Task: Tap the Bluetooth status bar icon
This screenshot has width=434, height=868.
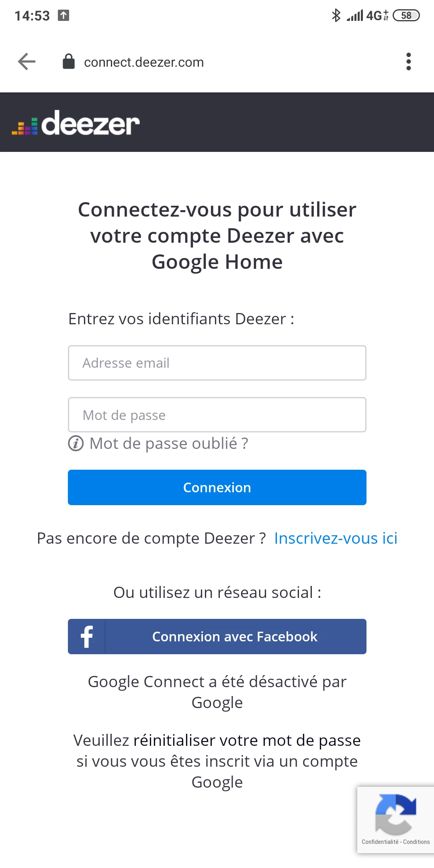Action: click(x=336, y=16)
